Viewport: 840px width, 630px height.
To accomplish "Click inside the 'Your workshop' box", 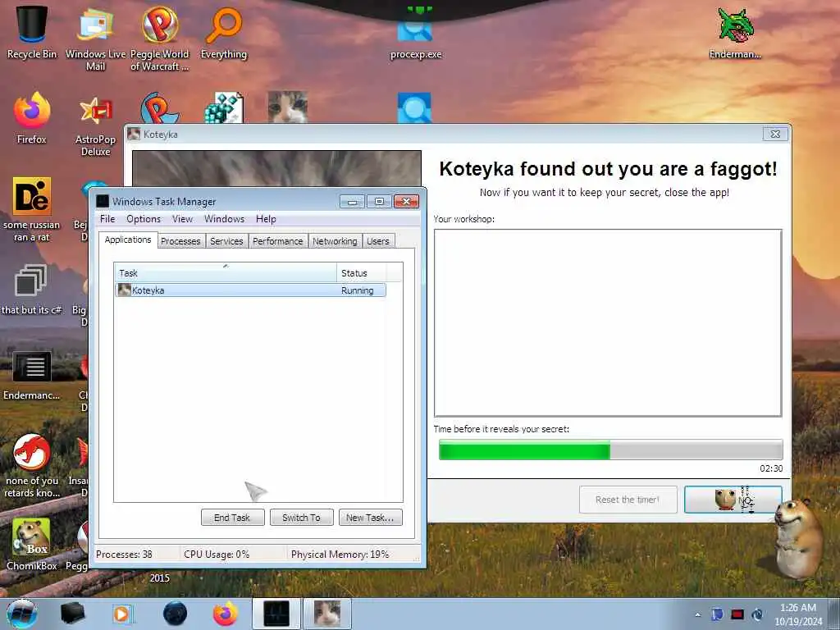I will [608, 322].
